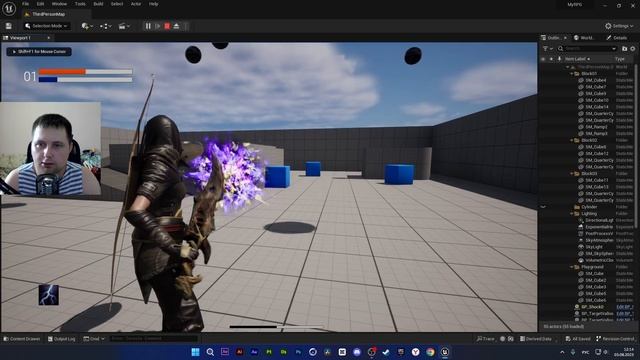The width and height of the screenshot is (640, 360).
Task: Open the Trace status bar menu
Action: click(x=485, y=339)
